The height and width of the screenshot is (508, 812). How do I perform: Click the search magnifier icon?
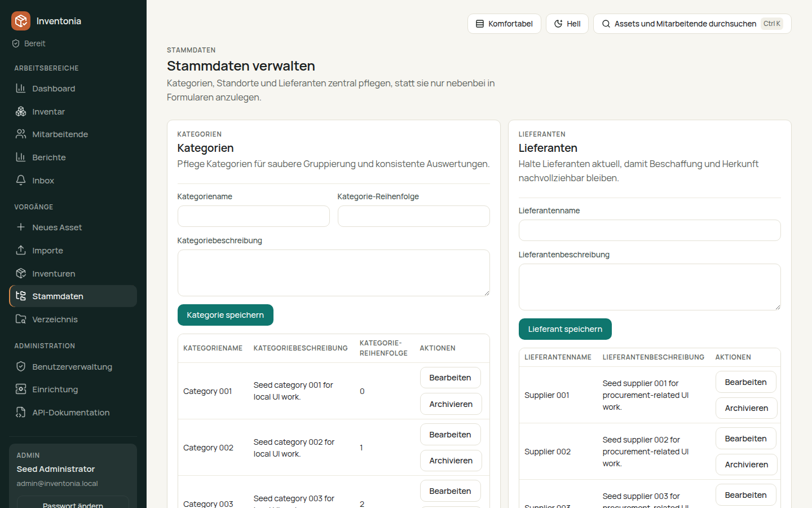coord(606,24)
